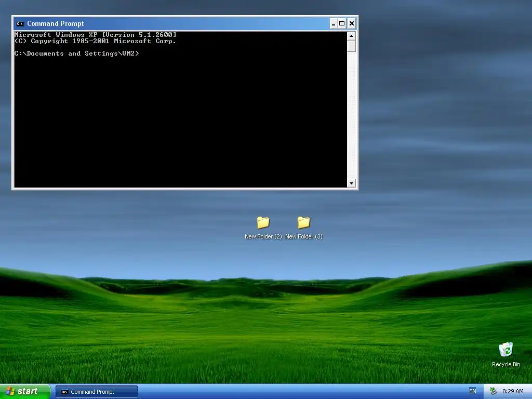
Task: Click the Command Prompt title bar text
Action: point(55,23)
